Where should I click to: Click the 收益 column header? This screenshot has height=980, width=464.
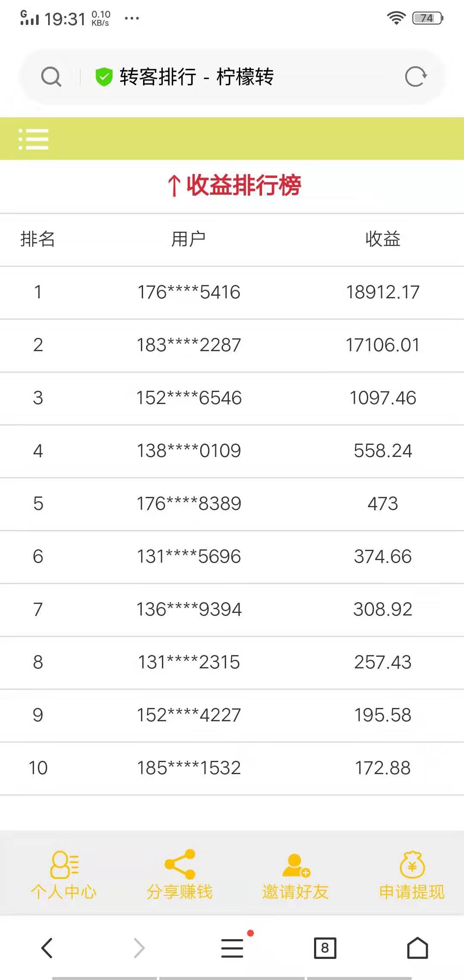[382, 239]
